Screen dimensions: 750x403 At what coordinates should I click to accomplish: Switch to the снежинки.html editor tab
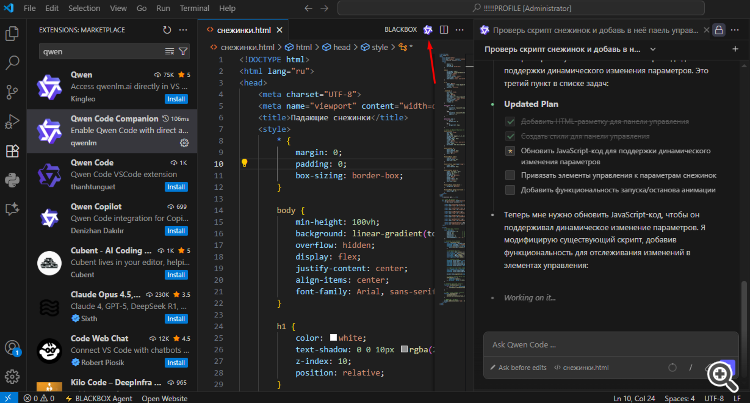pos(244,29)
